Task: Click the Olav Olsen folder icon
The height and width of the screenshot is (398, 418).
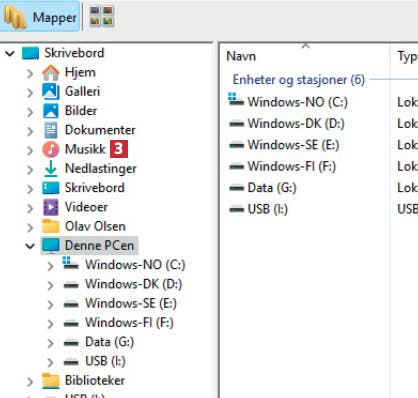Action: (x=51, y=226)
